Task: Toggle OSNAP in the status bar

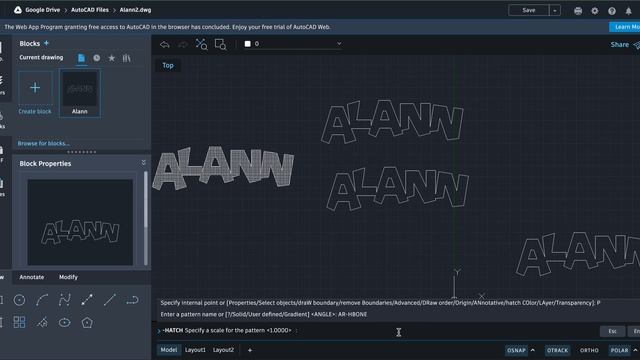Action: pos(516,350)
